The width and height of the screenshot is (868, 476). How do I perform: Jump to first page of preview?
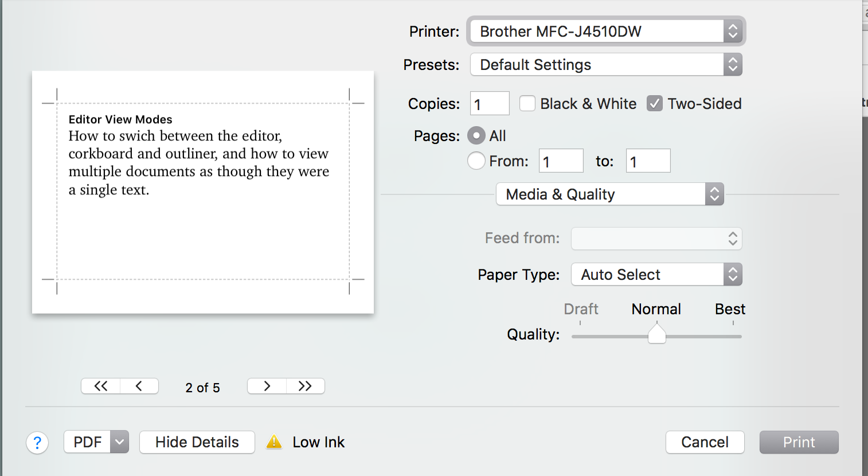(101, 386)
